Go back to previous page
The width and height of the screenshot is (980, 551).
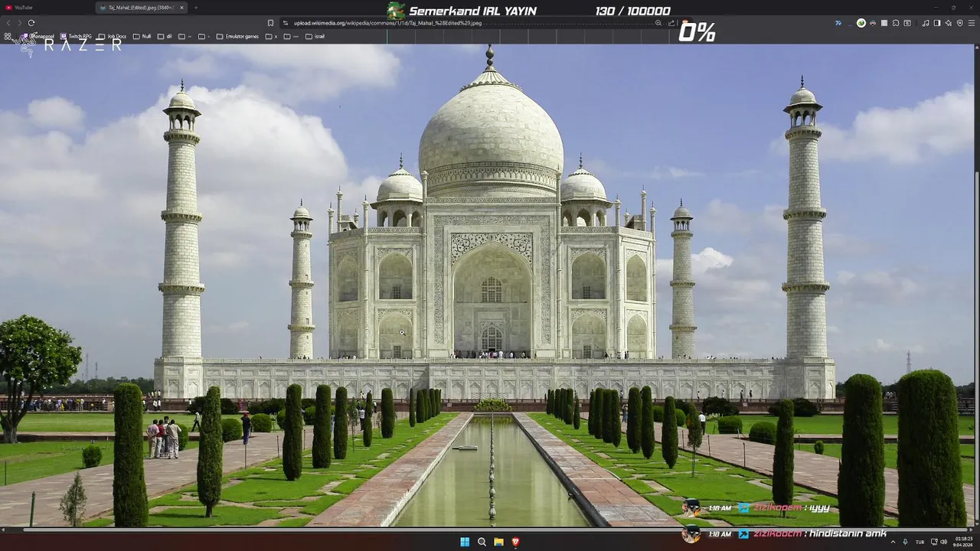(x=8, y=23)
